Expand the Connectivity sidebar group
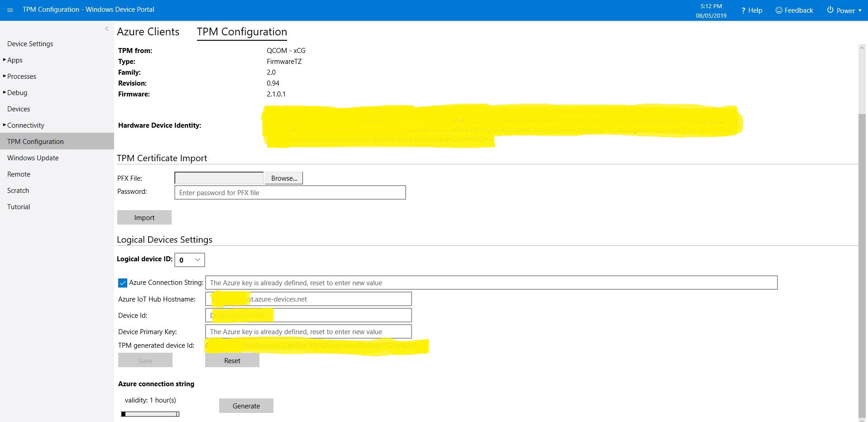 5,125
